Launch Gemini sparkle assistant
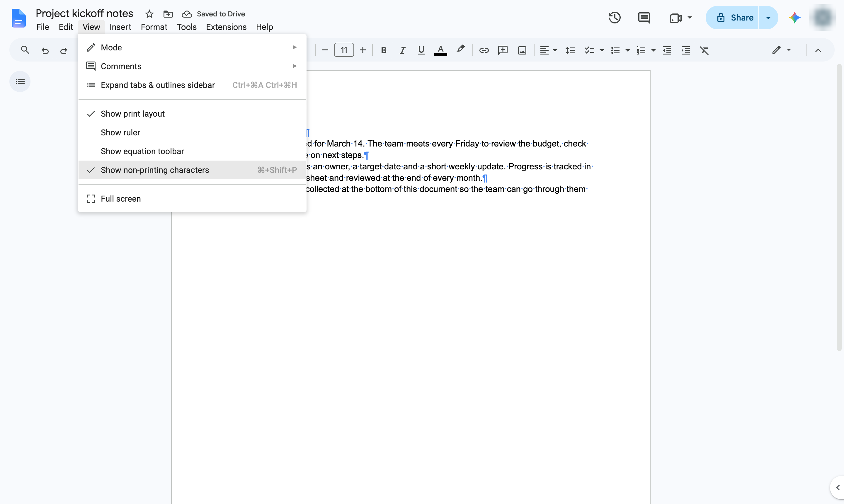The image size is (844, 504). (x=794, y=18)
